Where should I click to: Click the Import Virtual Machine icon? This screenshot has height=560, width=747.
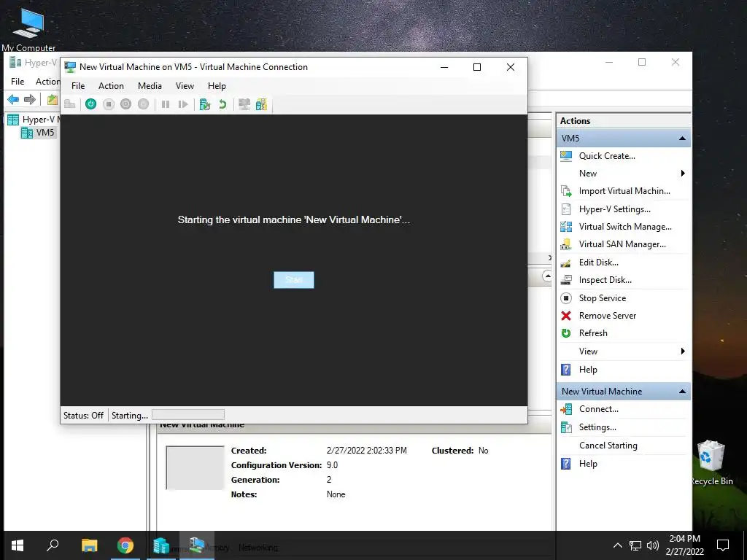click(x=566, y=191)
